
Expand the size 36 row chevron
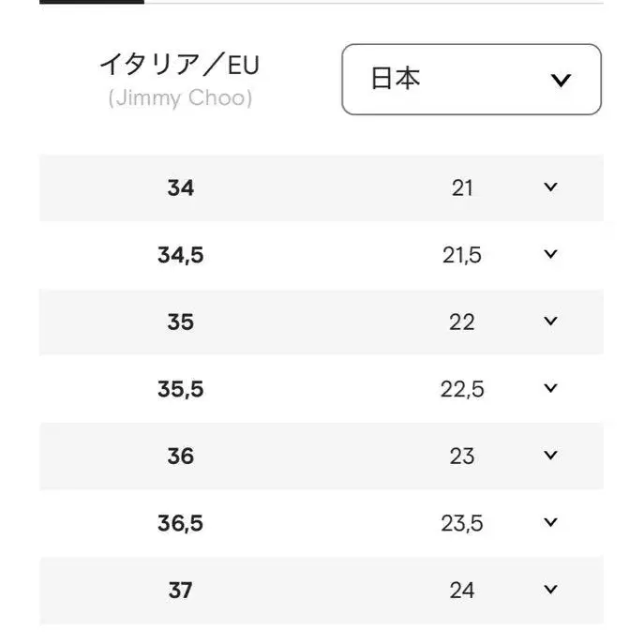550,456
